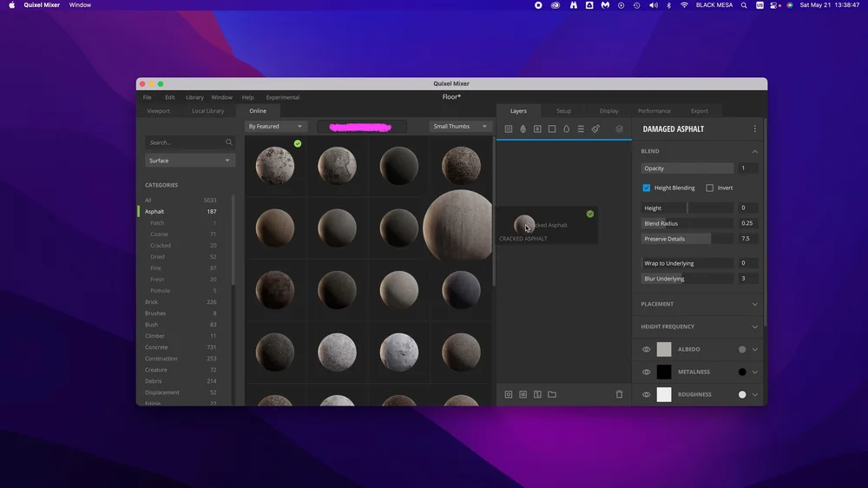Select the asphalt thumbnail with green checkmark
868x488 pixels.
(275, 165)
